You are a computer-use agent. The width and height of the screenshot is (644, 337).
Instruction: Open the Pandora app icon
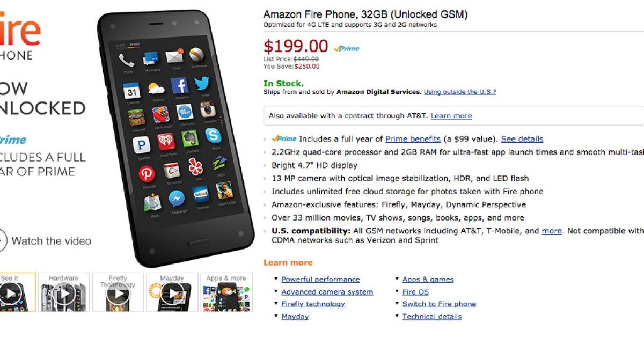(141, 145)
